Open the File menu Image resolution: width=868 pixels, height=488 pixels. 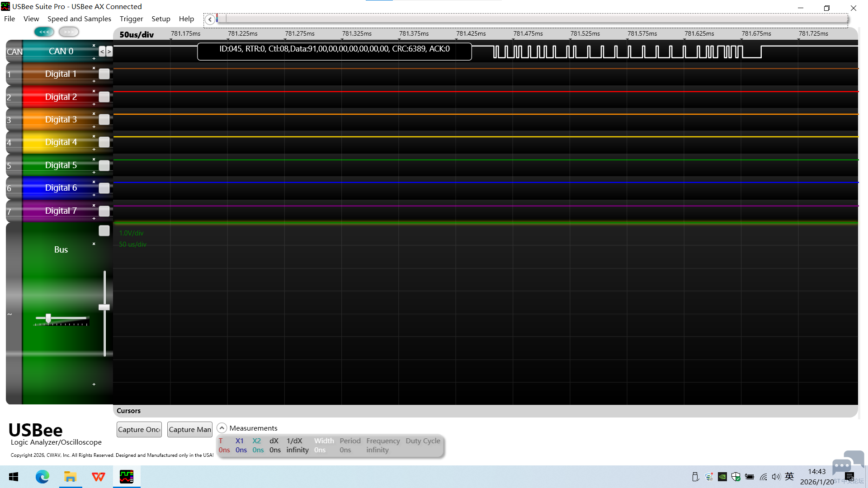coord(9,19)
